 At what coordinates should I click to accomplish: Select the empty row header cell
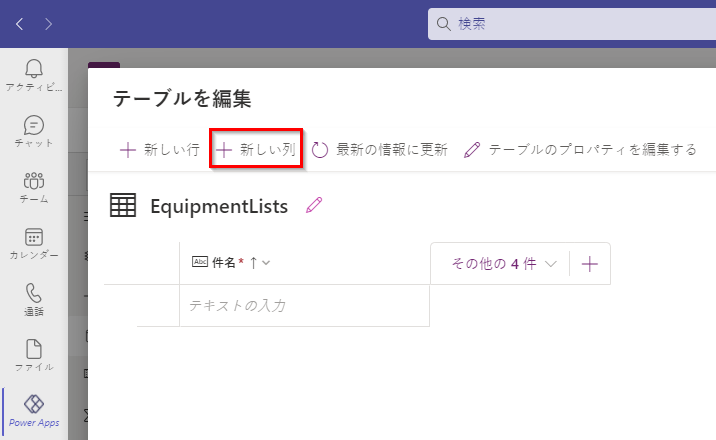coord(158,305)
